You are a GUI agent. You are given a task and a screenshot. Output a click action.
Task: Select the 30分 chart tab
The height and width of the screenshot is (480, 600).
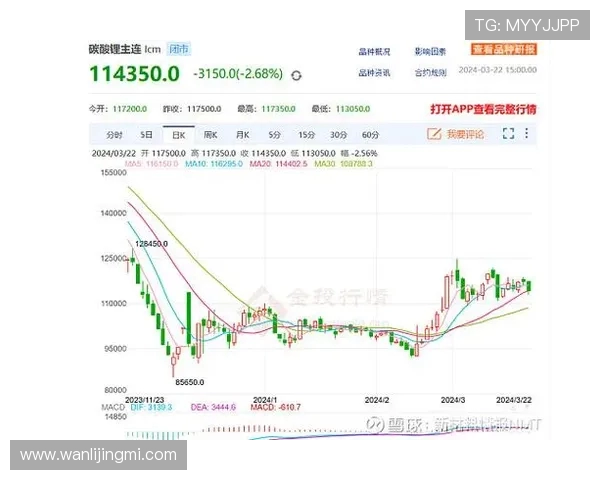(x=339, y=134)
